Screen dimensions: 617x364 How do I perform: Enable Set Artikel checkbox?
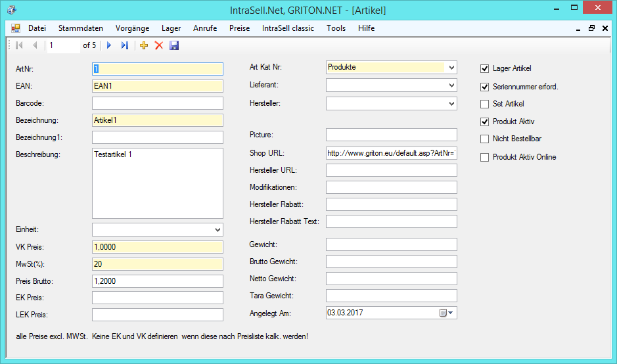click(x=485, y=104)
